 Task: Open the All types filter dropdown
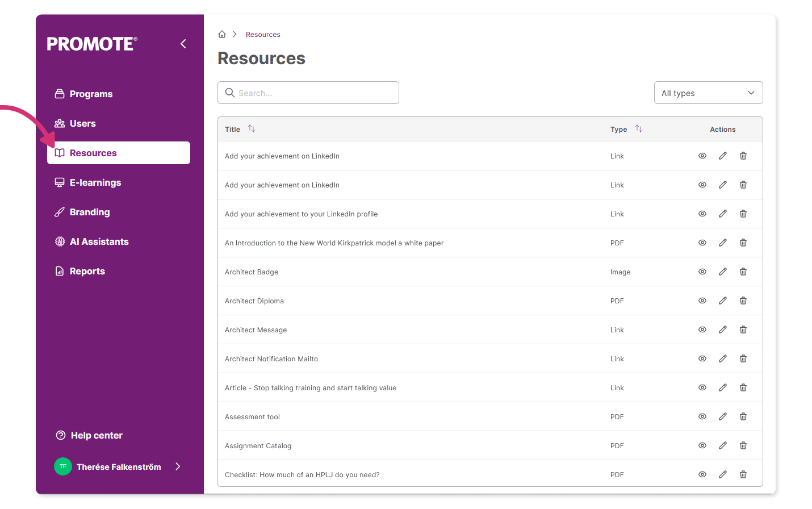pyautogui.click(x=708, y=93)
